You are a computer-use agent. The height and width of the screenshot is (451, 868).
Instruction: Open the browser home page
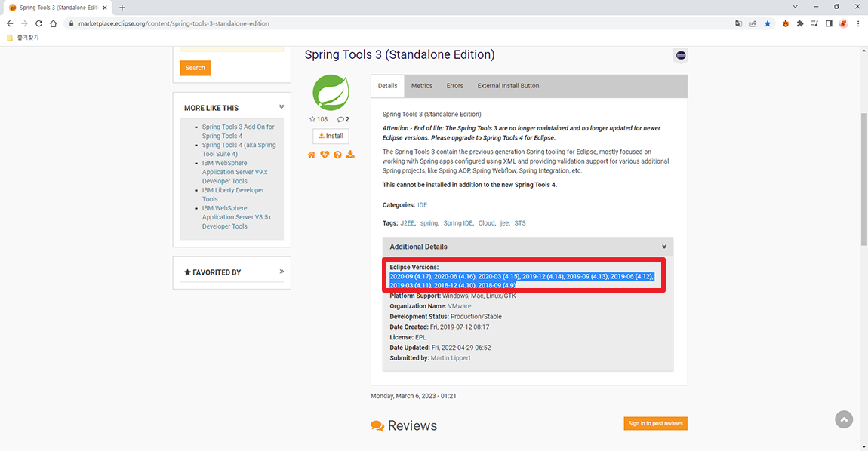coord(53,24)
